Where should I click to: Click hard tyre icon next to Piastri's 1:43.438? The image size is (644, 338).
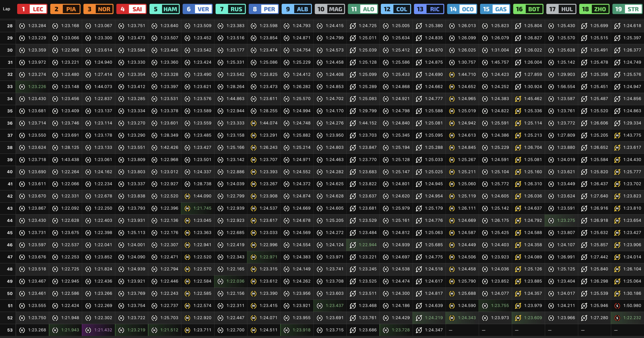55,160
